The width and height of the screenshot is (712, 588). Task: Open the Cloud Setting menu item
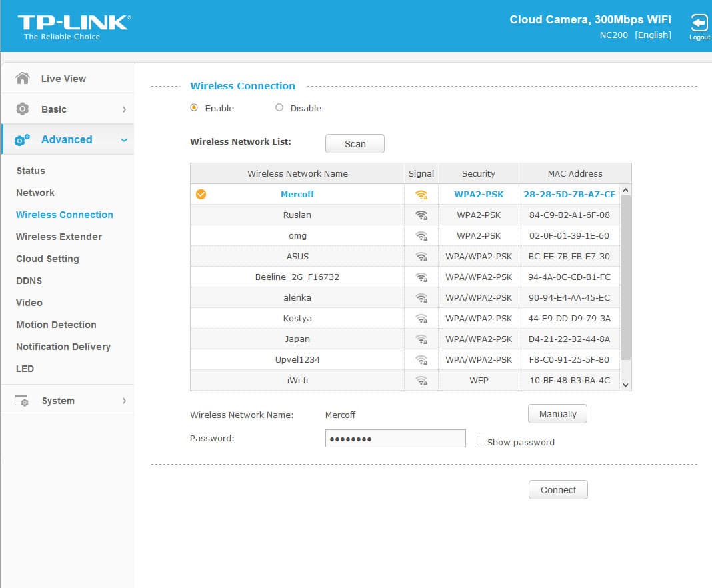point(47,259)
